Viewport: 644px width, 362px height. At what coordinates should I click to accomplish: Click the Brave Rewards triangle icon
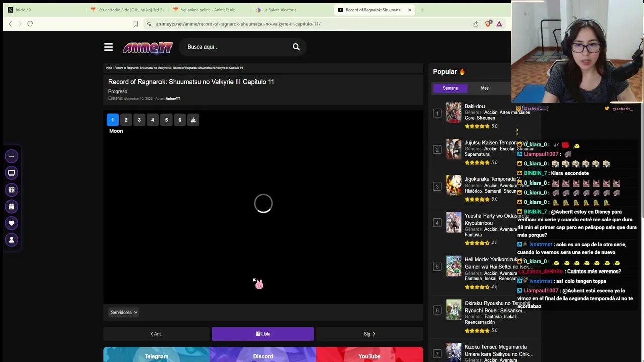499,24
